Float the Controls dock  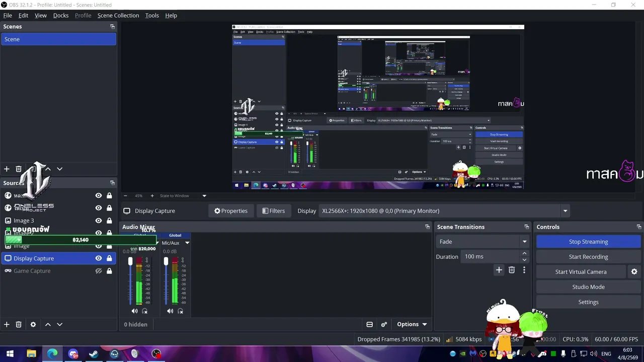[639, 227]
